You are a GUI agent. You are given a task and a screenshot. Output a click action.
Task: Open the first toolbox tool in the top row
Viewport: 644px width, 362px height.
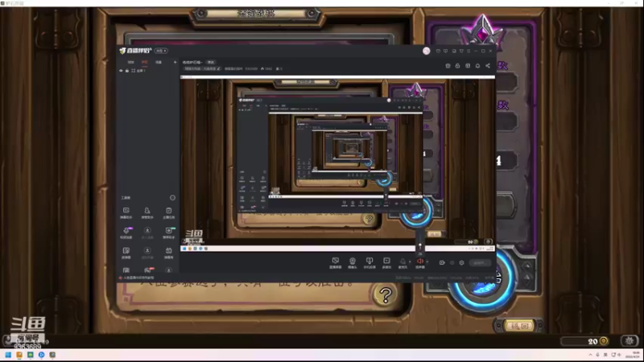(126, 212)
